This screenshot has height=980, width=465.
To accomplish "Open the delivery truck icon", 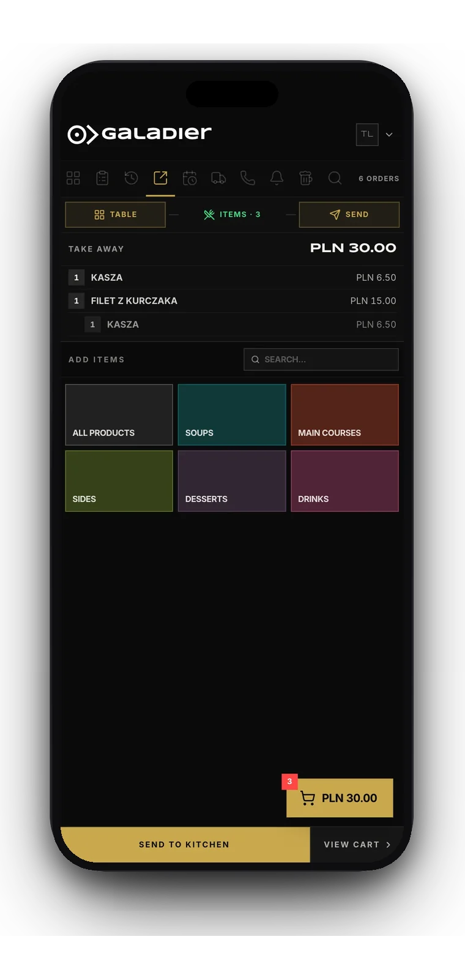I will 218,178.
